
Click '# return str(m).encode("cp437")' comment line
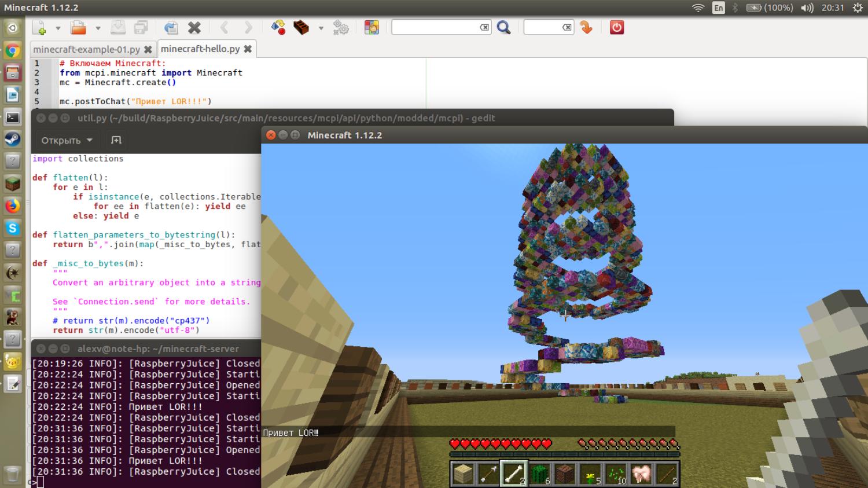(131, 321)
